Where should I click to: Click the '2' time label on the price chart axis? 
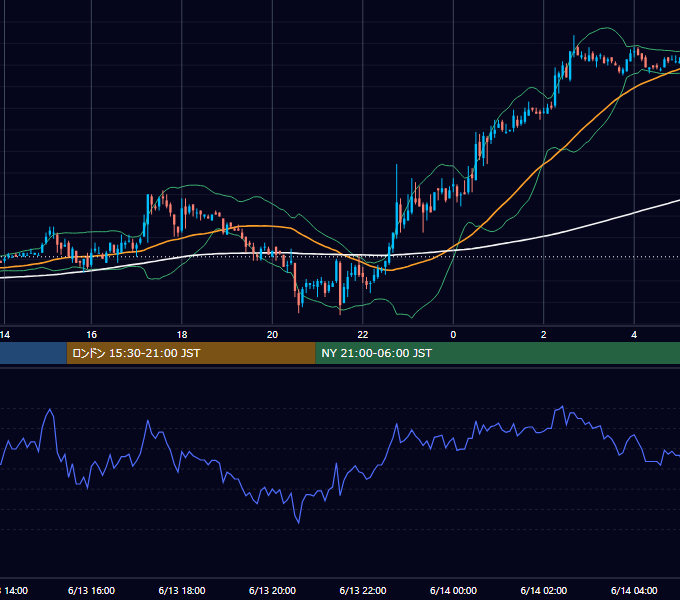coord(543,335)
